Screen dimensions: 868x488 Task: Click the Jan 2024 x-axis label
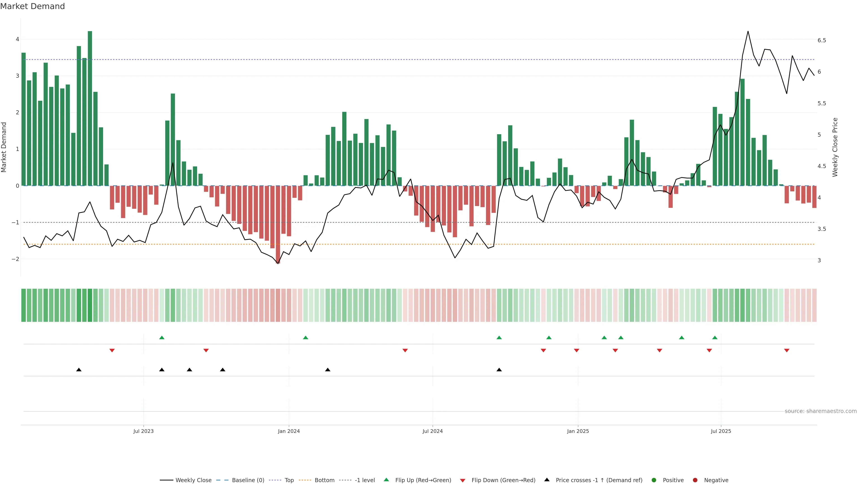289,431
